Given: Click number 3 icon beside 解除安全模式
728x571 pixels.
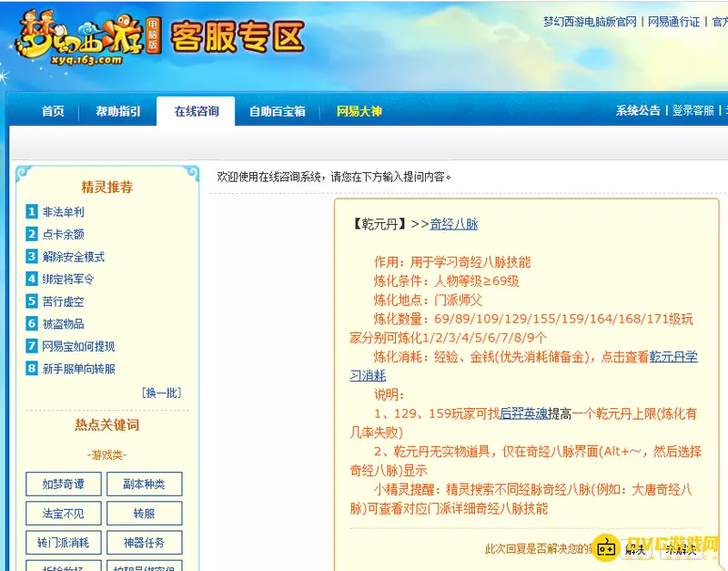Looking at the screenshot, I should click(32, 257).
